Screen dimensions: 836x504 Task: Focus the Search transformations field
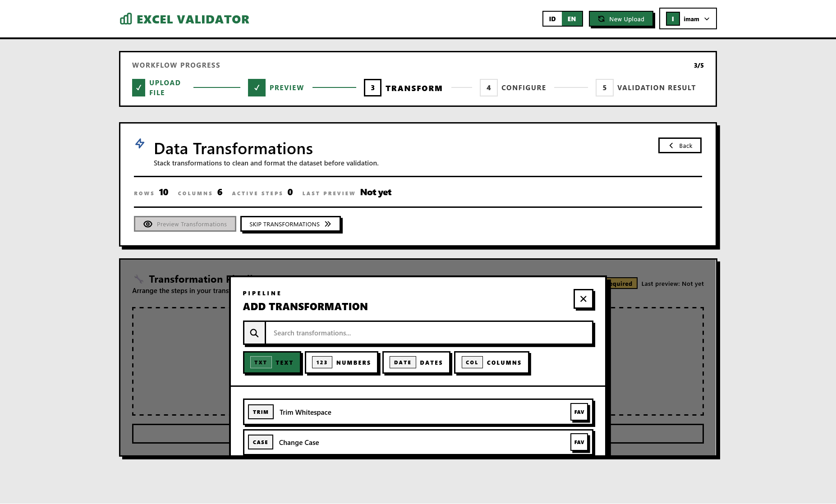429,333
